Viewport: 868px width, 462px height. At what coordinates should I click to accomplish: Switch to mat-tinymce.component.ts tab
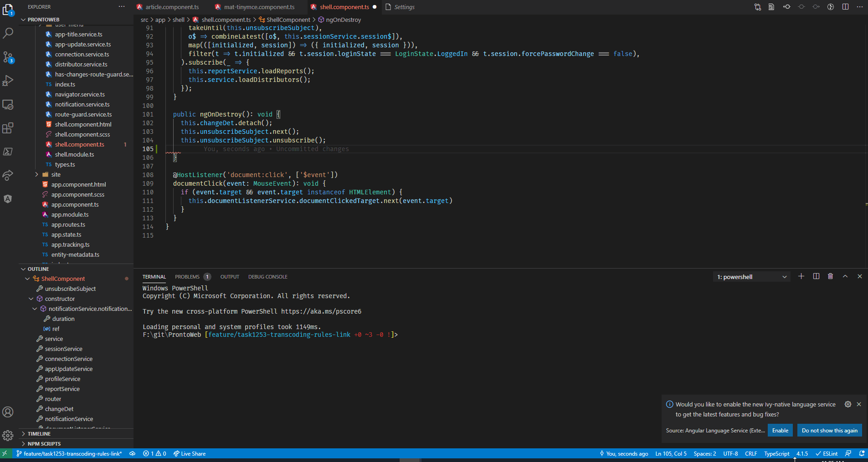click(259, 7)
